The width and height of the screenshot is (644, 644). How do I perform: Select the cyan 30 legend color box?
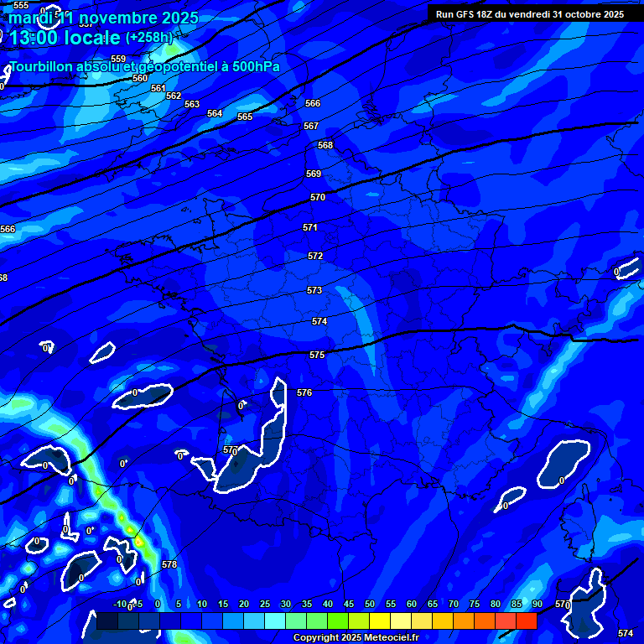275,621
